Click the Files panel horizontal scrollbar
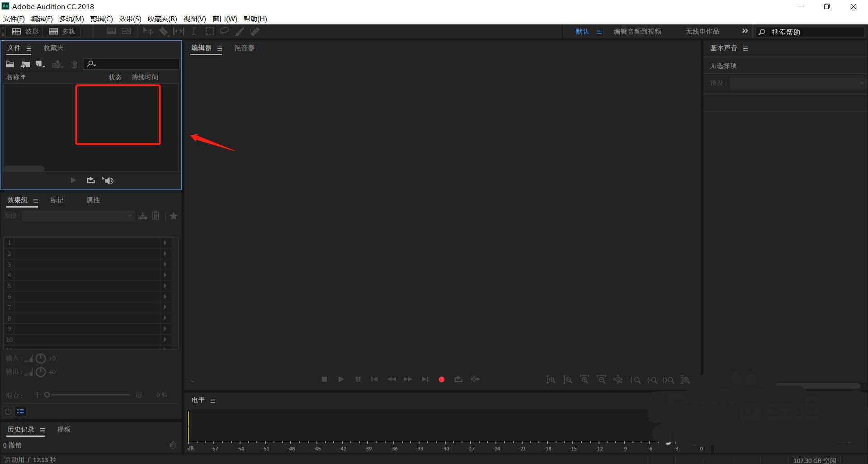 pos(24,169)
